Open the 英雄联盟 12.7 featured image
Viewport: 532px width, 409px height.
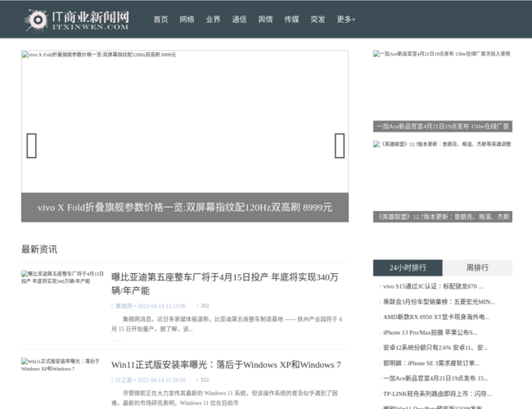coord(443,176)
